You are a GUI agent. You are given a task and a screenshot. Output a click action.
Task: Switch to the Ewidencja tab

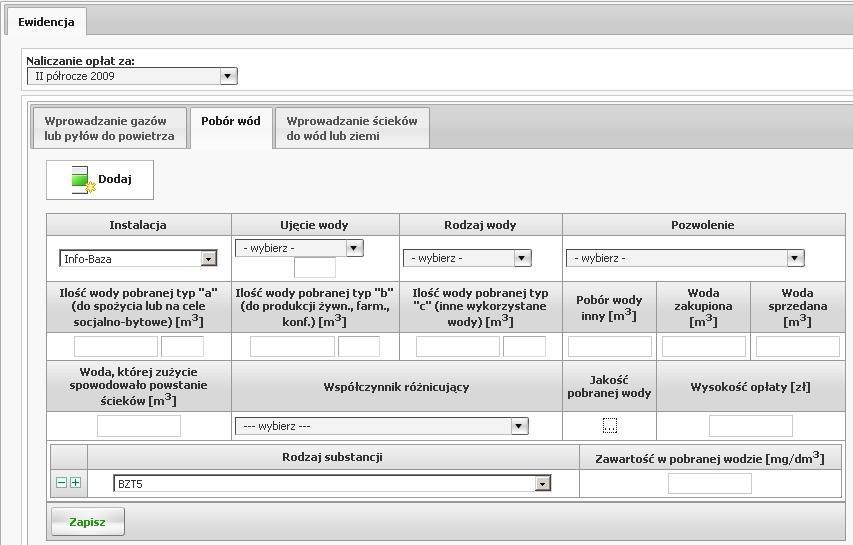pyautogui.click(x=46, y=22)
